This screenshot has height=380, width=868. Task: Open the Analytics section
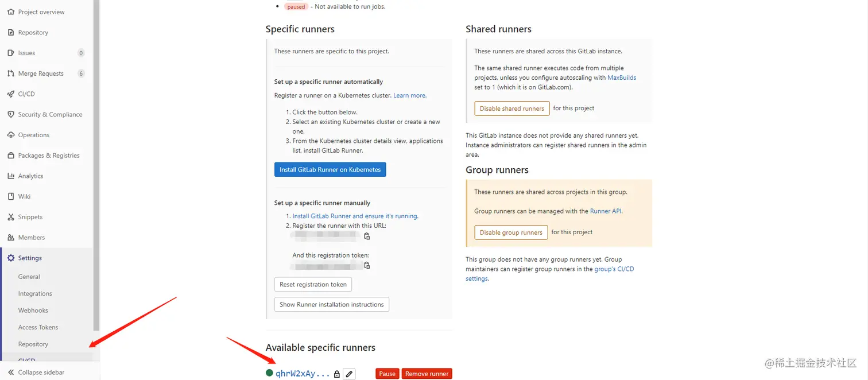(30, 176)
